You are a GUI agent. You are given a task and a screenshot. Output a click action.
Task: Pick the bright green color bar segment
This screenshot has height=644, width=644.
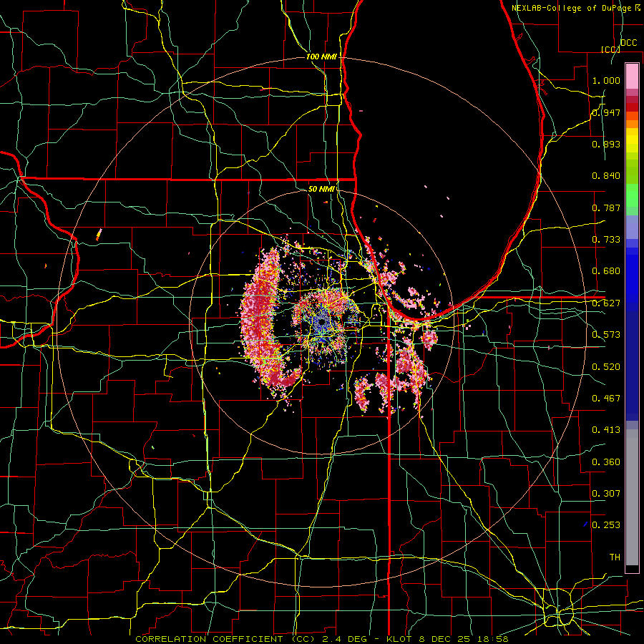click(x=632, y=195)
